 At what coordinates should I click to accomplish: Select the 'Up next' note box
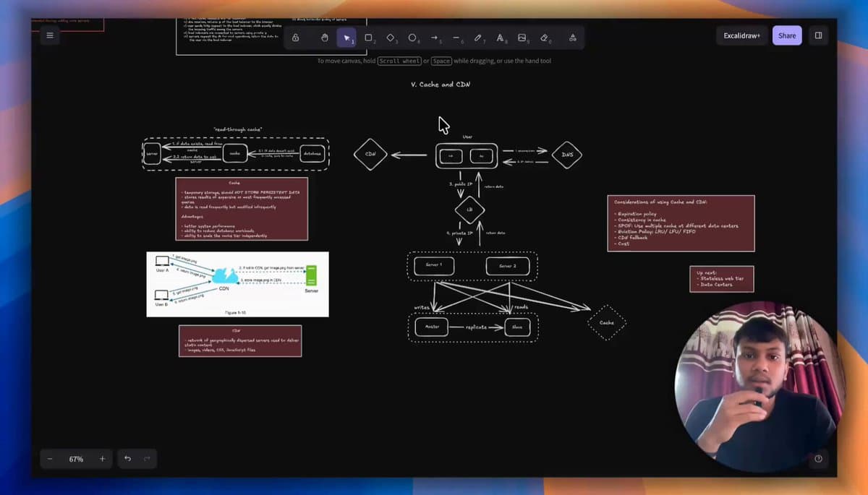(x=722, y=279)
